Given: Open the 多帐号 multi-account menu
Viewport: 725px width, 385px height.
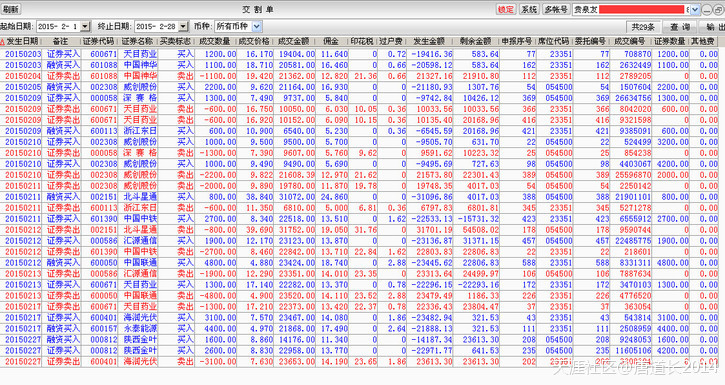Looking at the screenshot, I should pyautogui.click(x=556, y=9).
